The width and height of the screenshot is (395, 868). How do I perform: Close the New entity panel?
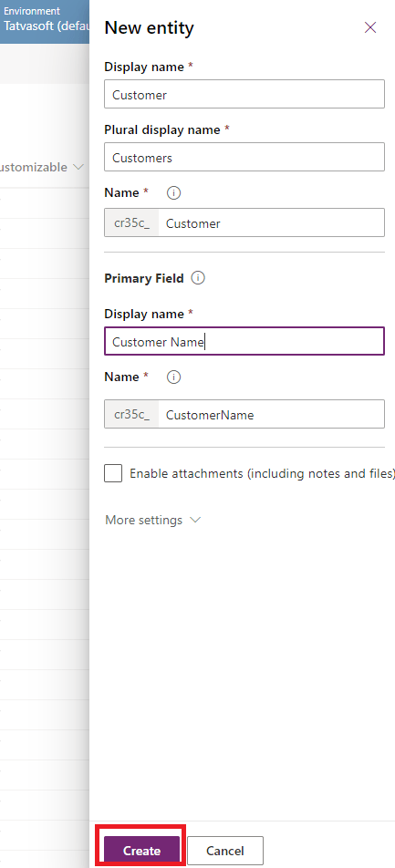click(370, 27)
